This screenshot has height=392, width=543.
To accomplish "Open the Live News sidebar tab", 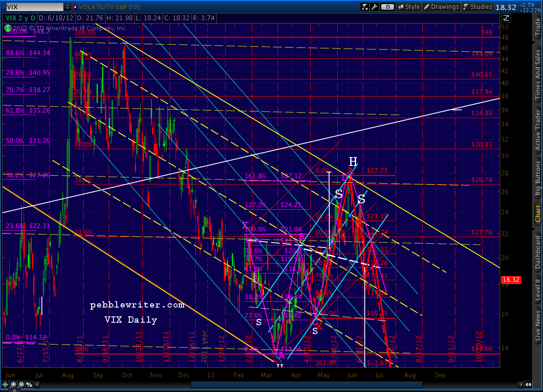I will point(538,325).
